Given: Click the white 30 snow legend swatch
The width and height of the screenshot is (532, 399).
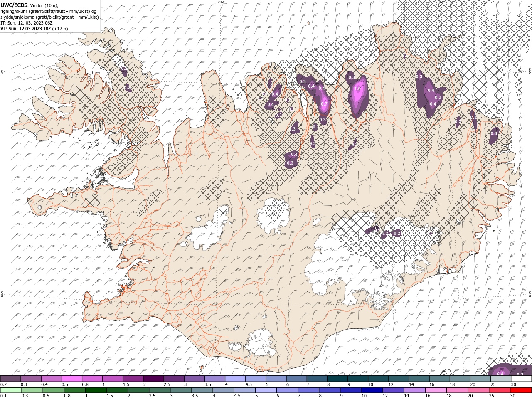Looking at the screenshot, I should (521, 379).
